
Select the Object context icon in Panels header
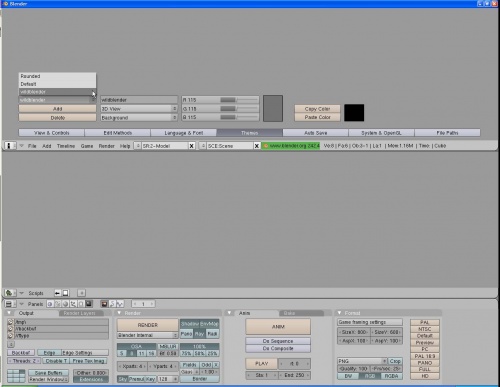(73, 304)
